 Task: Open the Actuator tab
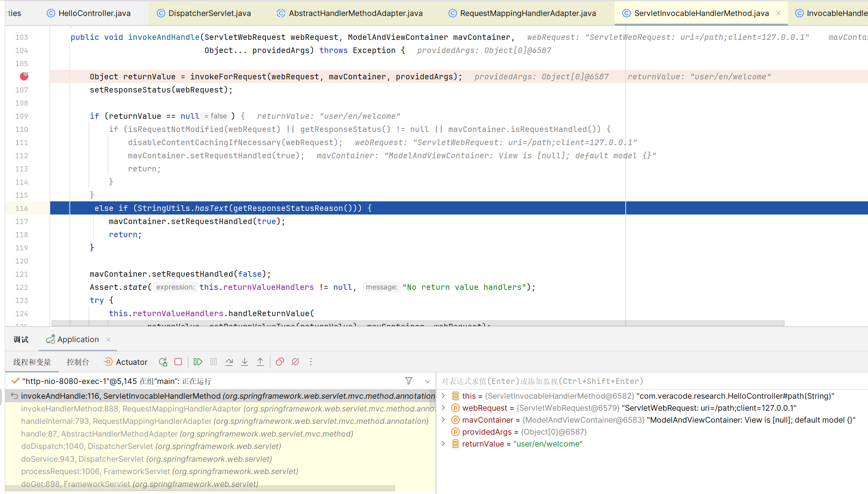pyautogui.click(x=126, y=362)
